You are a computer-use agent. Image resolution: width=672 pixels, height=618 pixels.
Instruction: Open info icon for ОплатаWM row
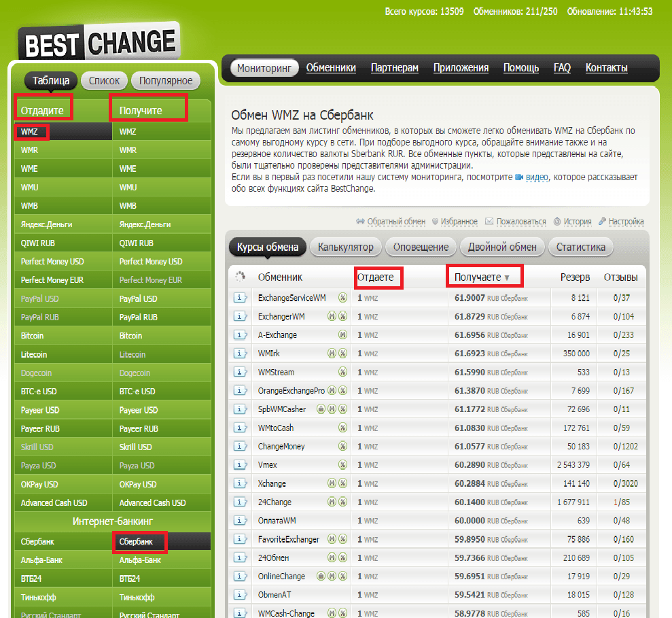[x=240, y=520]
